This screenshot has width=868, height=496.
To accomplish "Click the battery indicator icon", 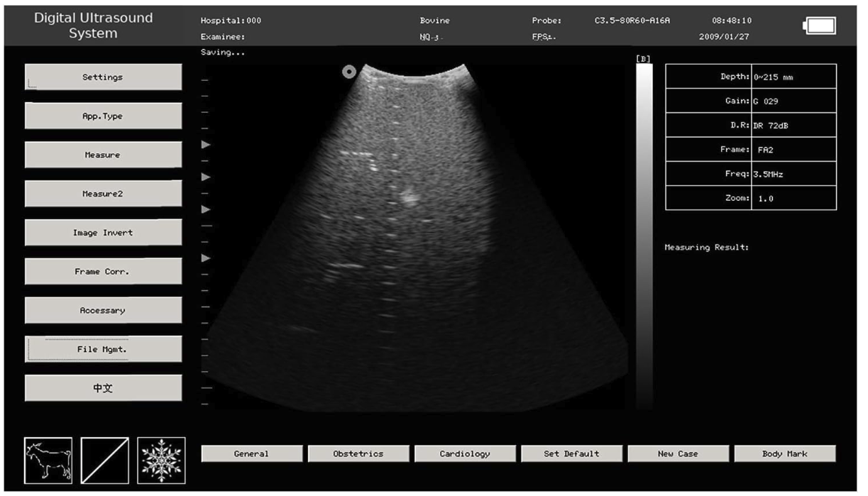I will (820, 26).
